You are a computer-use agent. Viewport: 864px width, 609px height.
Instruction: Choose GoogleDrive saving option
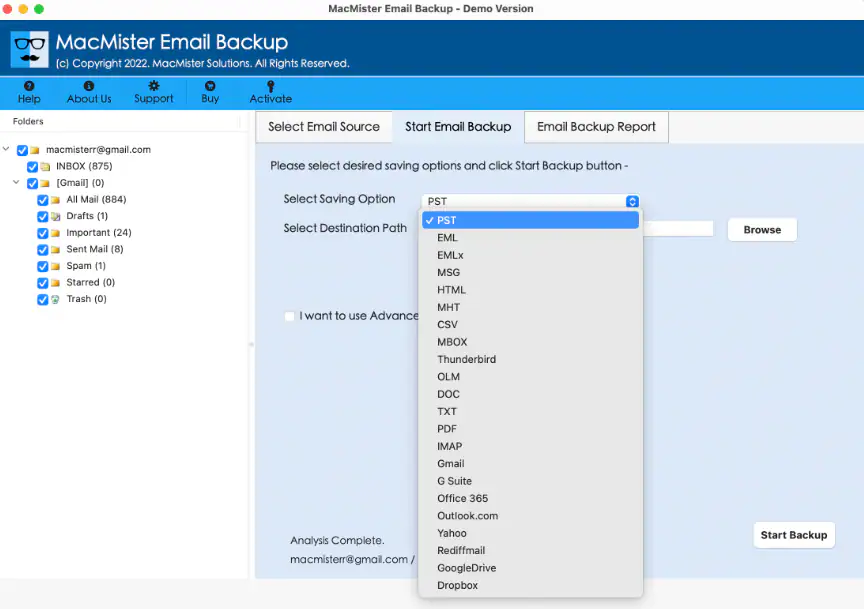coord(530,568)
